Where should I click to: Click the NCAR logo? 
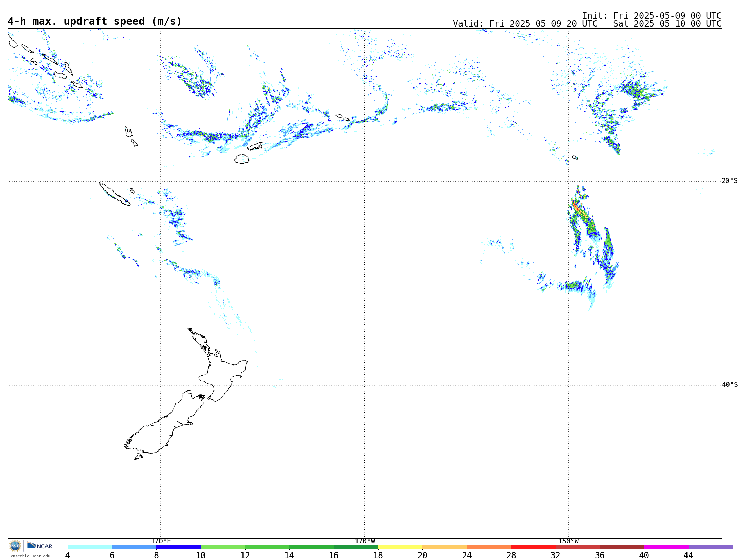coord(40,546)
